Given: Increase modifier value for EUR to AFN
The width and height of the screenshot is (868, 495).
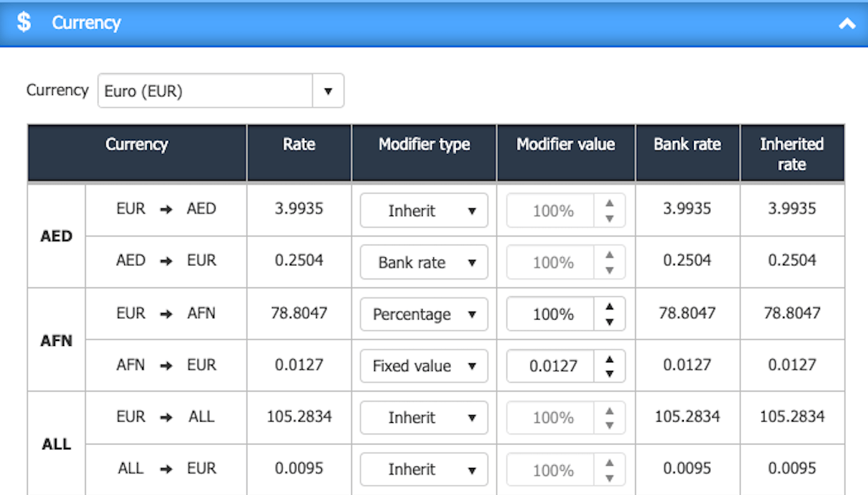Looking at the screenshot, I should (610, 307).
